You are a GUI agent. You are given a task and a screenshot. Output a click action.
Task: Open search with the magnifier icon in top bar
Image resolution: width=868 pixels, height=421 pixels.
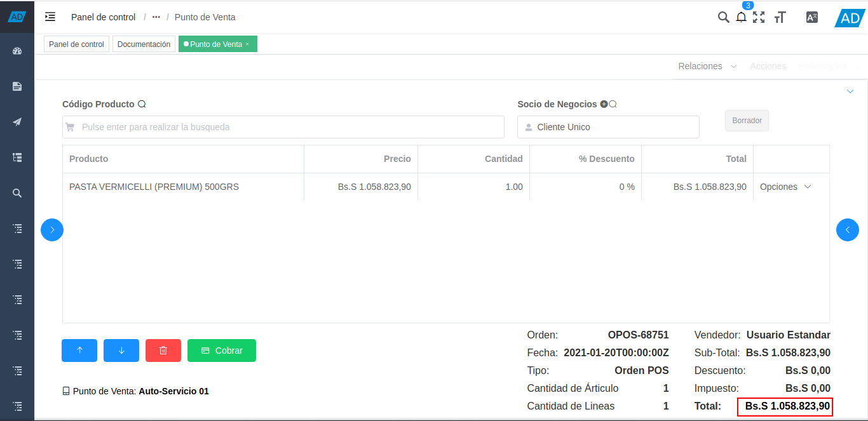point(723,17)
